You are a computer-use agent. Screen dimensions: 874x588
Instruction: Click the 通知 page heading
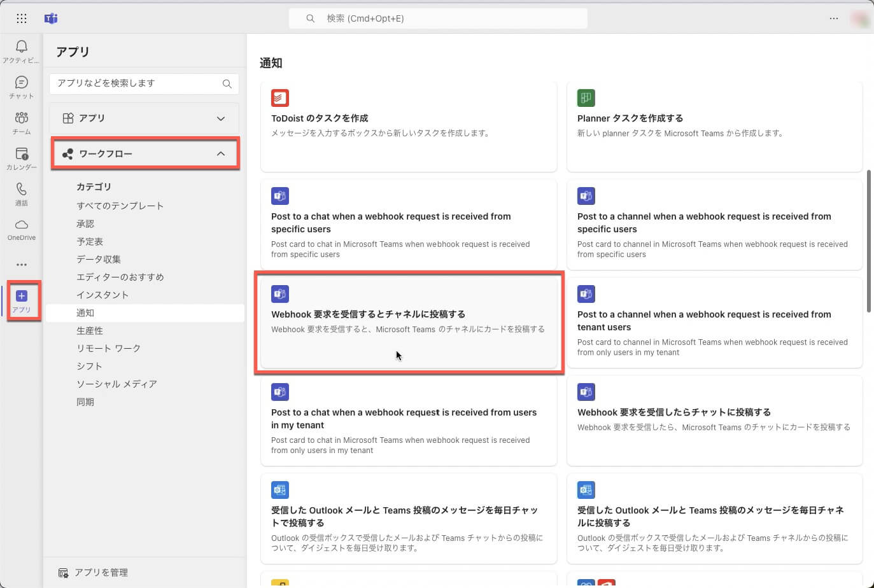pyautogui.click(x=271, y=63)
